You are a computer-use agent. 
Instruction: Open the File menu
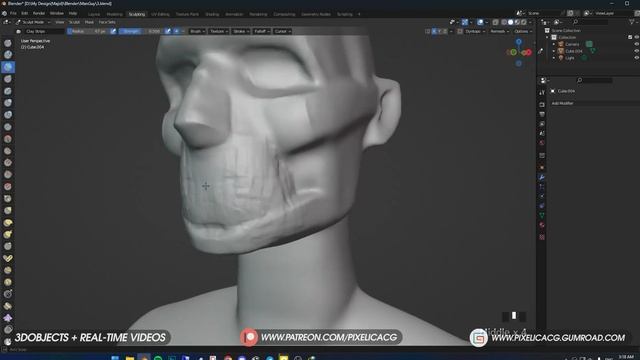click(13, 13)
